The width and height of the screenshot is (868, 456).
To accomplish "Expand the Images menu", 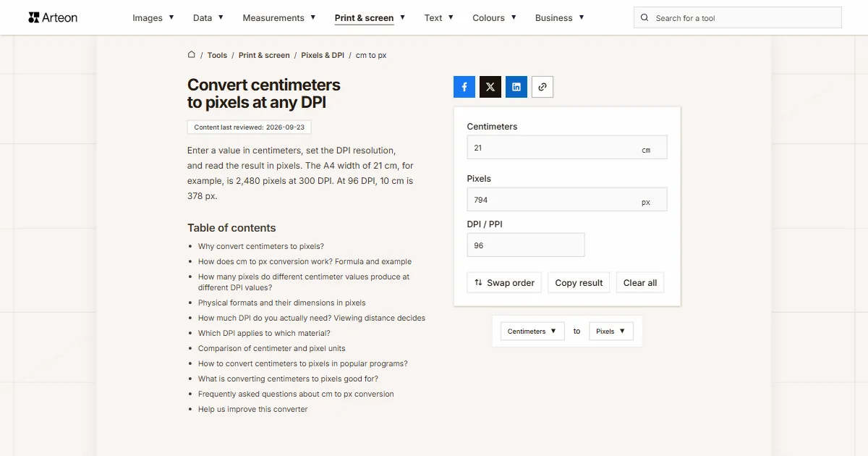I will [153, 18].
